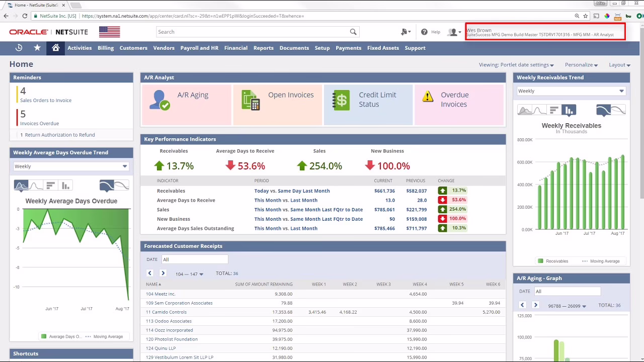Open the 104 — 147 range dropdown
The width and height of the screenshot is (644, 362).
pyautogui.click(x=189, y=274)
